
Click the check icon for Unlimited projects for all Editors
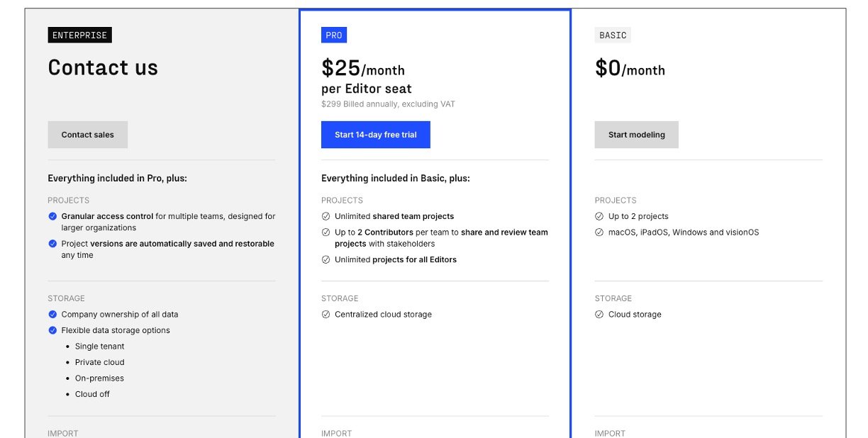click(326, 259)
